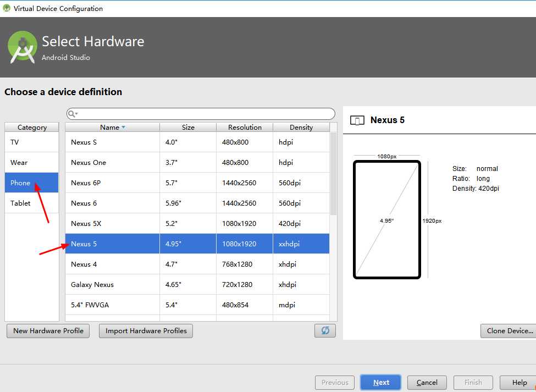
Task: Select the TV category
Action: click(32, 142)
